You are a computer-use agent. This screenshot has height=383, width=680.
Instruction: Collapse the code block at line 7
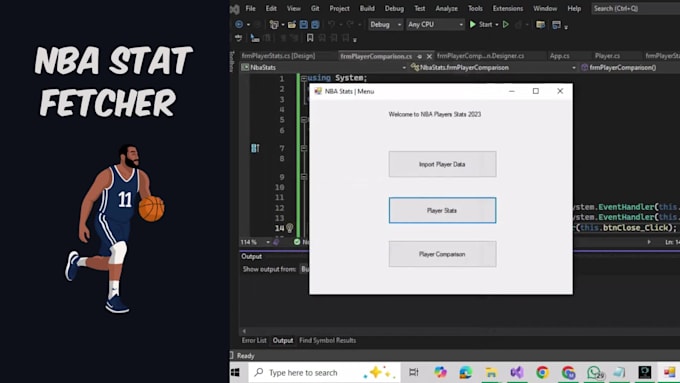point(304,148)
